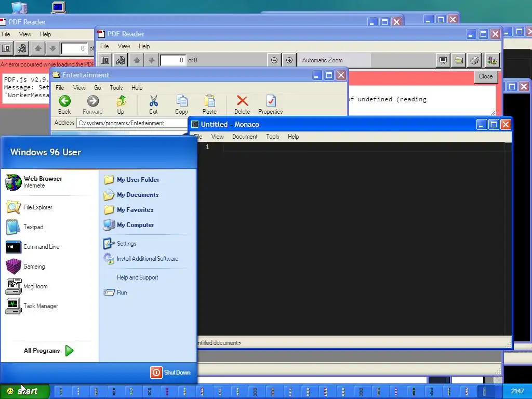Go Up one folder in Entertainment
Viewport: 532px width, 399px height.
[x=121, y=104]
